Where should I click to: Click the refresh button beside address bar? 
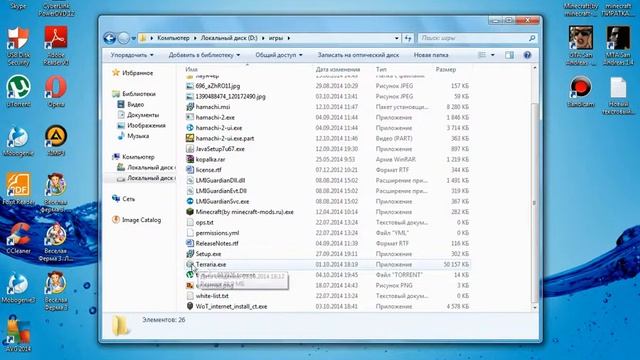pos(408,38)
